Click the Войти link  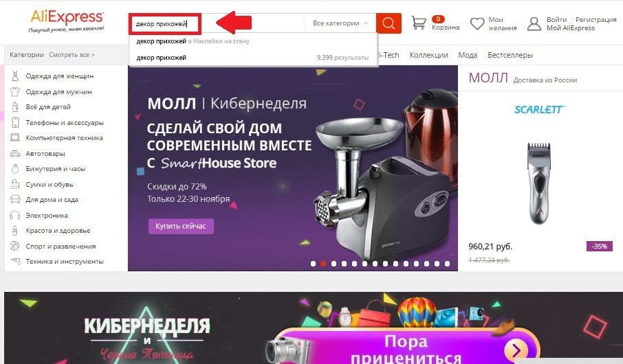click(557, 19)
